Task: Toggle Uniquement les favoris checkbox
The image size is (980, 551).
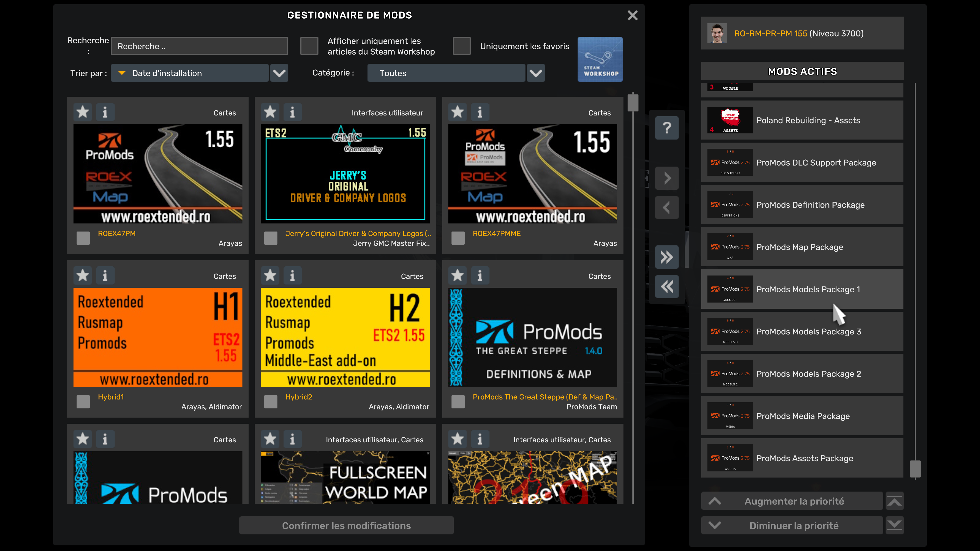Action: [461, 46]
